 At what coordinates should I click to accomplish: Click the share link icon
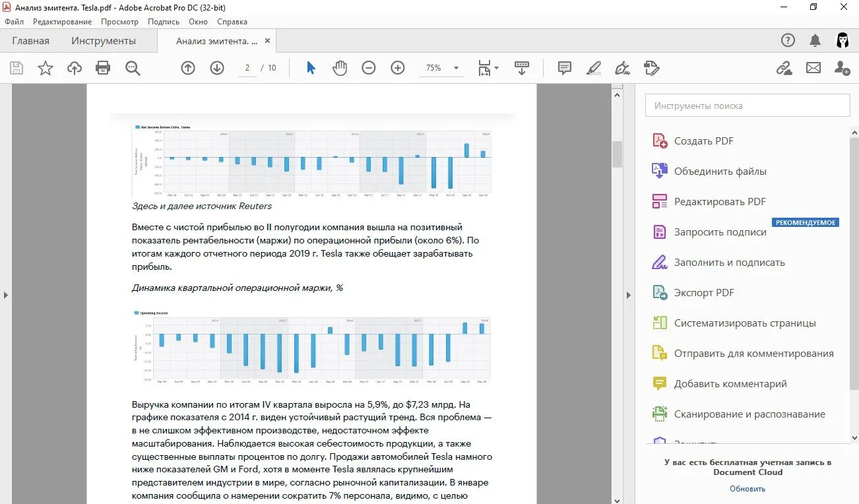coord(784,68)
